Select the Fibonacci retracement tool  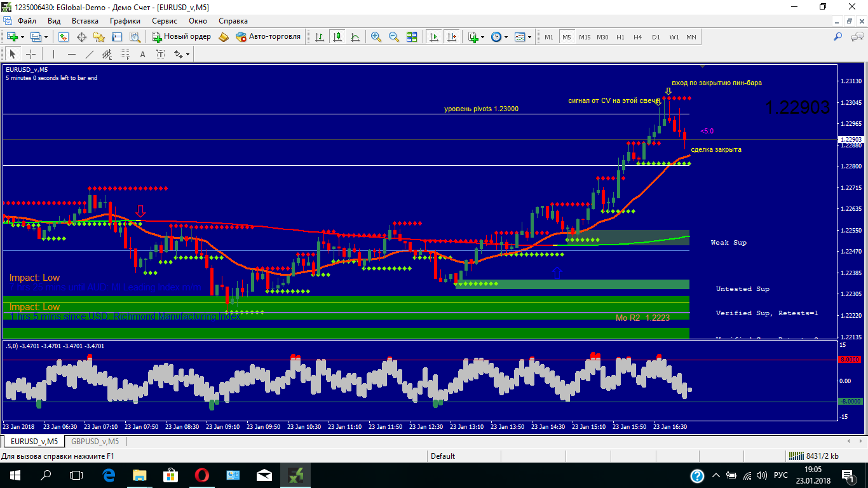click(125, 54)
